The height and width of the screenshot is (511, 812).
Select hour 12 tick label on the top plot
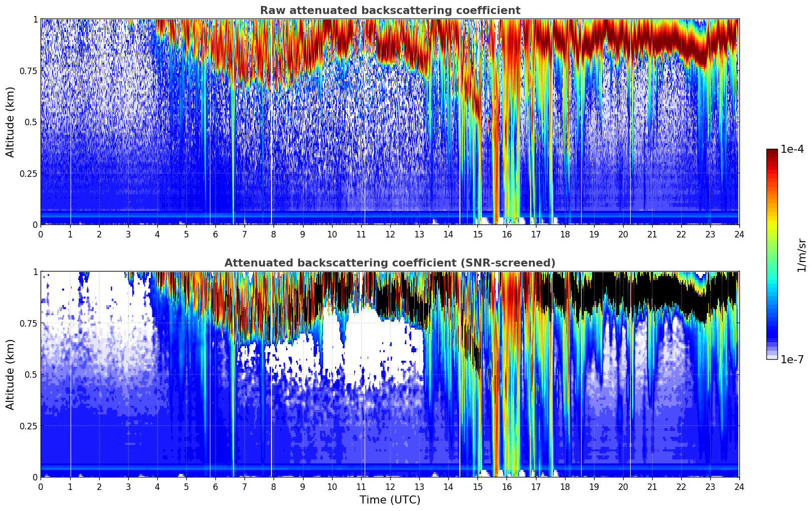[x=390, y=234]
